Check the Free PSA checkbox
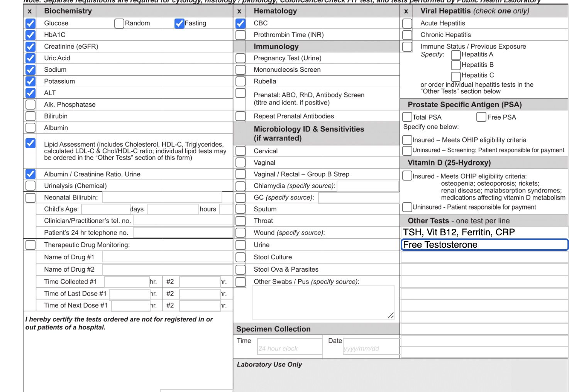The height and width of the screenshot is (392, 569). pos(481,117)
